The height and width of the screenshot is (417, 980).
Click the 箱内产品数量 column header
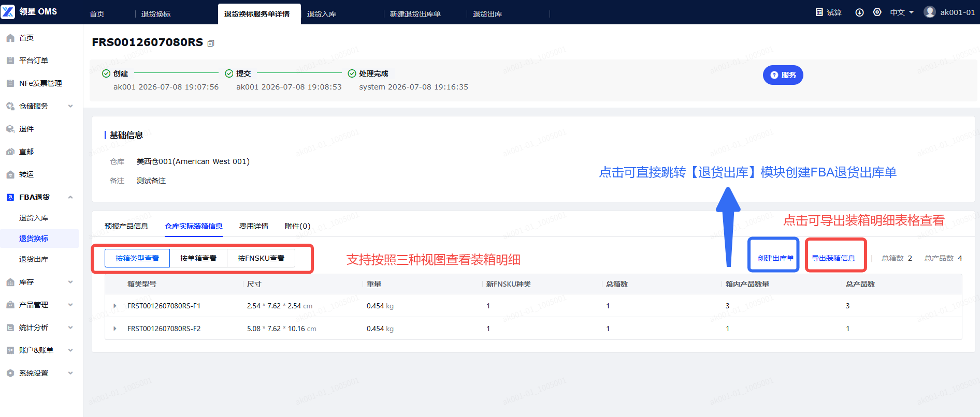pyautogui.click(x=747, y=284)
